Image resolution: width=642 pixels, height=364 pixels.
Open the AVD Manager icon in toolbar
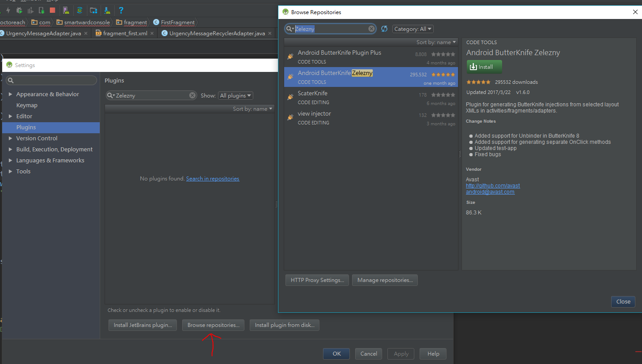66,10
